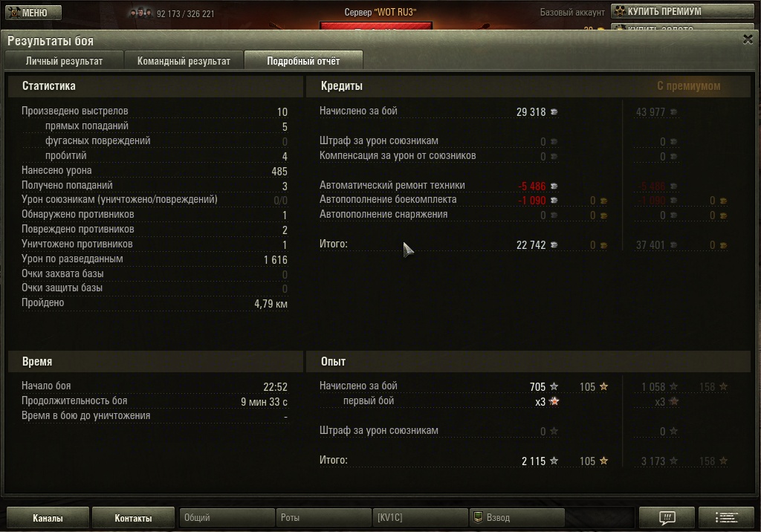Viewport: 761px width, 532px height.
Task: Click the shield icon beside Взвод
Action: point(478,517)
